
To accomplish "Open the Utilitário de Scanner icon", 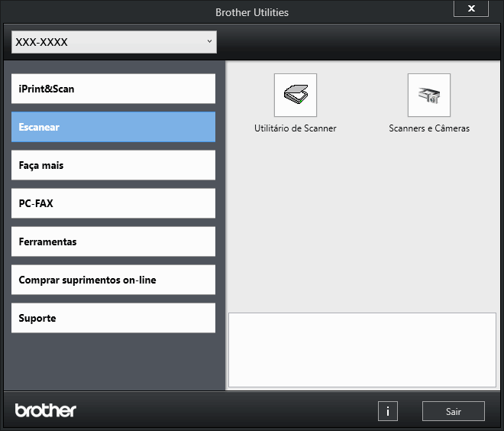I will pos(295,95).
